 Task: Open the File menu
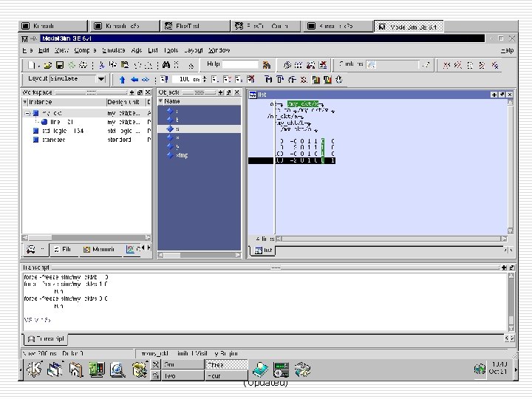27,50
